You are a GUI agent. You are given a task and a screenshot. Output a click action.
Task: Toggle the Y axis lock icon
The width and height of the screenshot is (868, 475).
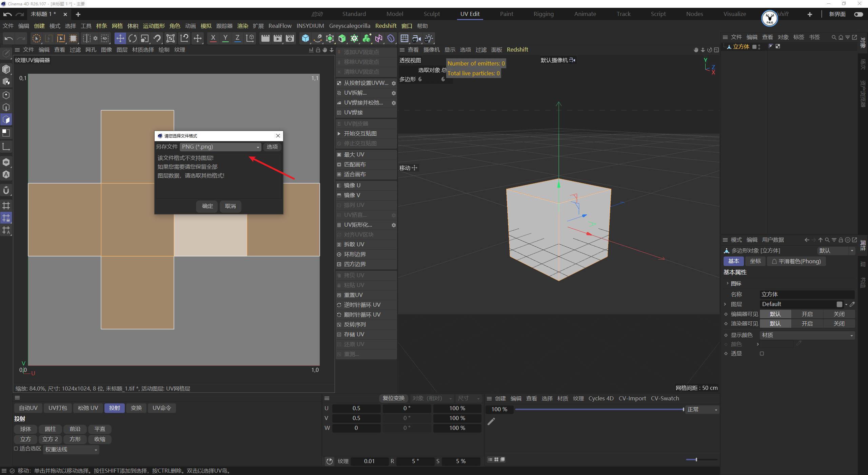pyautogui.click(x=225, y=38)
